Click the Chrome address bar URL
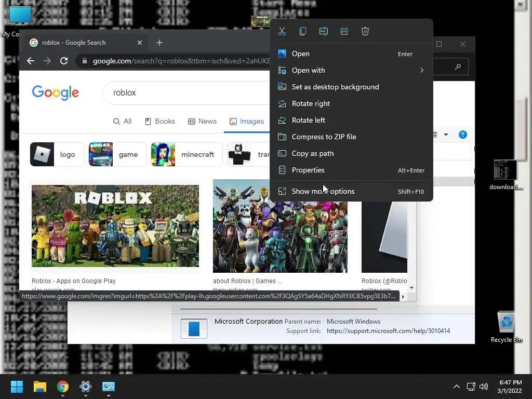The image size is (532, 399). (x=181, y=61)
